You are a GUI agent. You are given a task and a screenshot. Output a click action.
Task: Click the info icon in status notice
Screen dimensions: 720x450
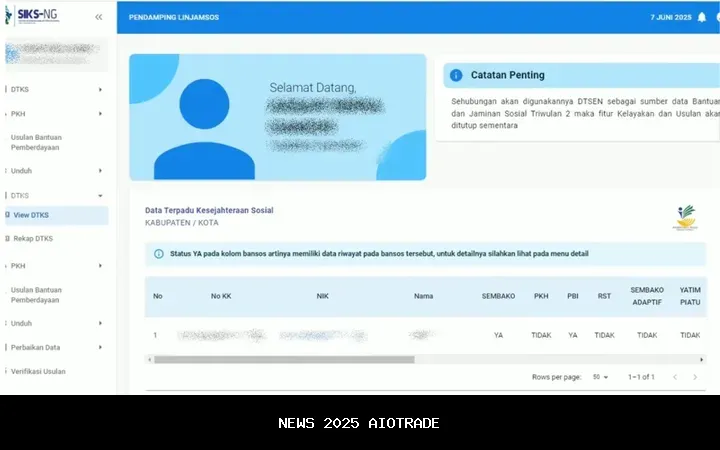pyautogui.click(x=158, y=254)
